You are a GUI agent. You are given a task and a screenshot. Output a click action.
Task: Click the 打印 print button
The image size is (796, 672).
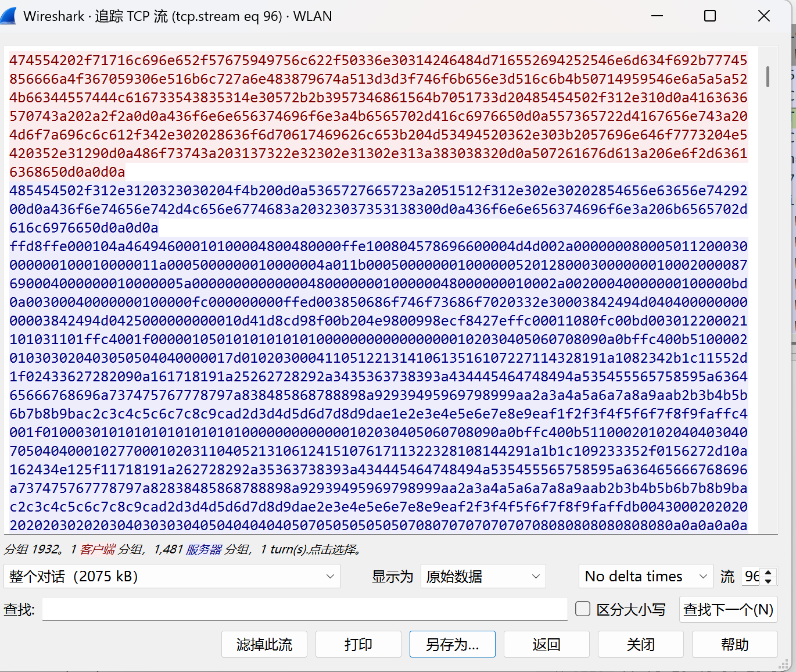point(358,644)
